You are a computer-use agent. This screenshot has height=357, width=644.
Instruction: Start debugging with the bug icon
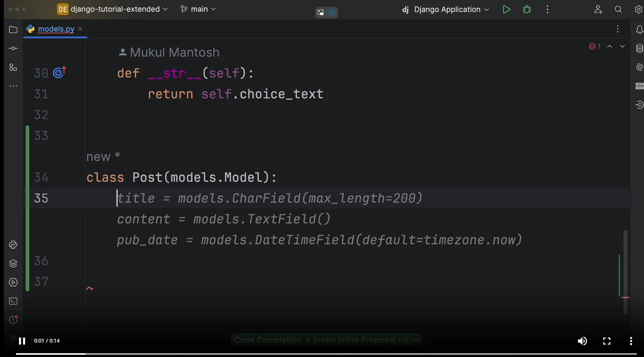tap(527, 9)
